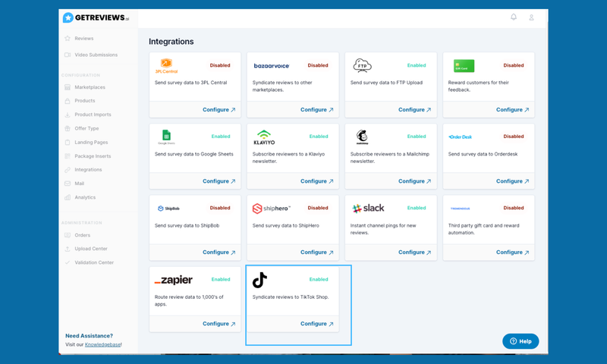The width and height of the screenshot is (607, 364).
Task: Select Integrations in the sidebar
Action: pyautogui.click(x=88, y=170)
